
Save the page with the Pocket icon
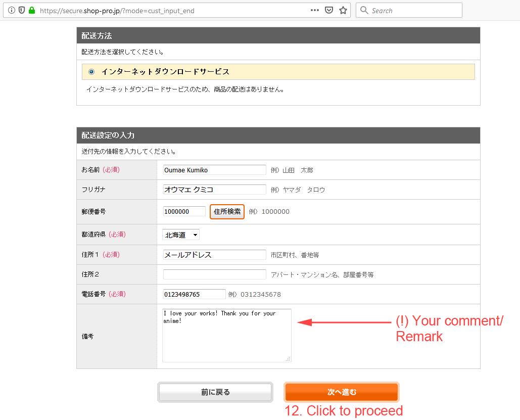tap(329, 10)
